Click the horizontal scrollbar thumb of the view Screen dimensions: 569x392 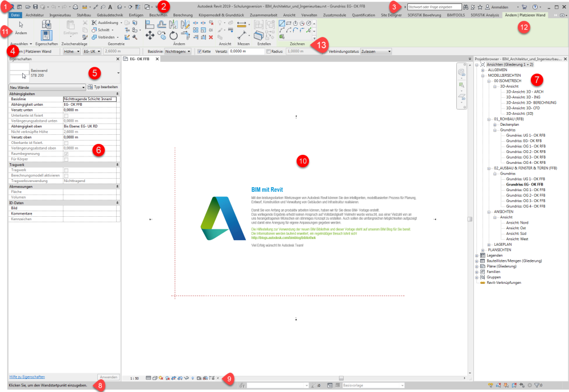point(341,378)
